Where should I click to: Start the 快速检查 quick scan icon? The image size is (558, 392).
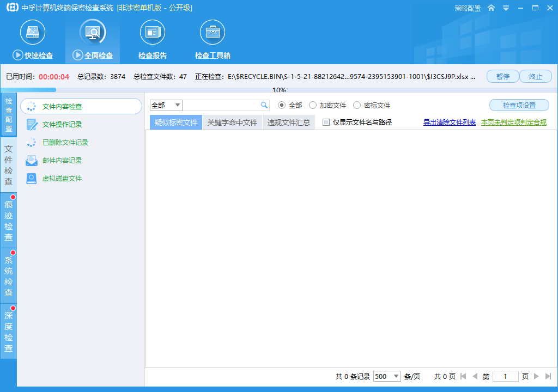[x=33, y=32]
